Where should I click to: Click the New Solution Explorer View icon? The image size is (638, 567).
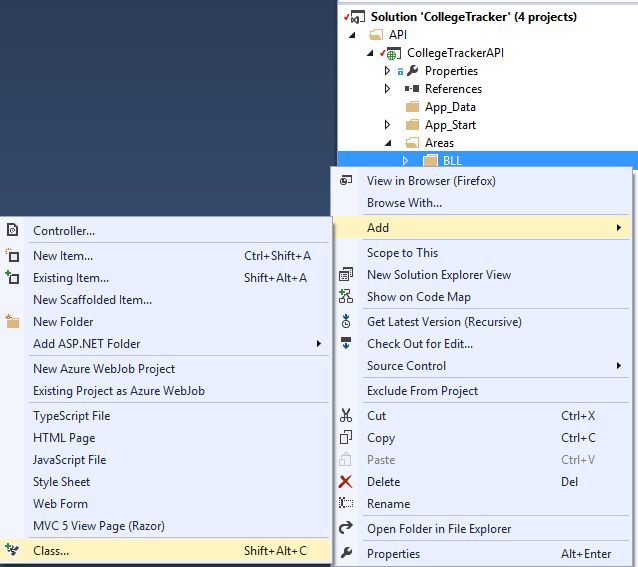point(346,275)
